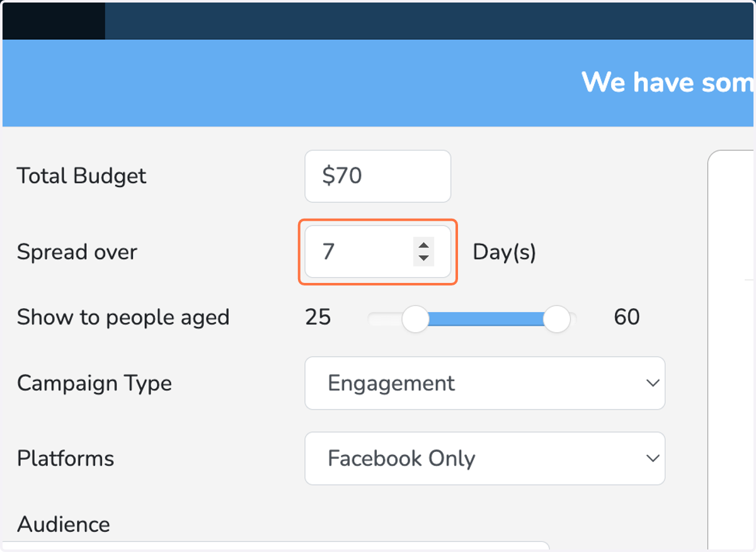Click the 'We have som' banner heading
Viewport: 756px width, 552px height.
tap(667, 83)
